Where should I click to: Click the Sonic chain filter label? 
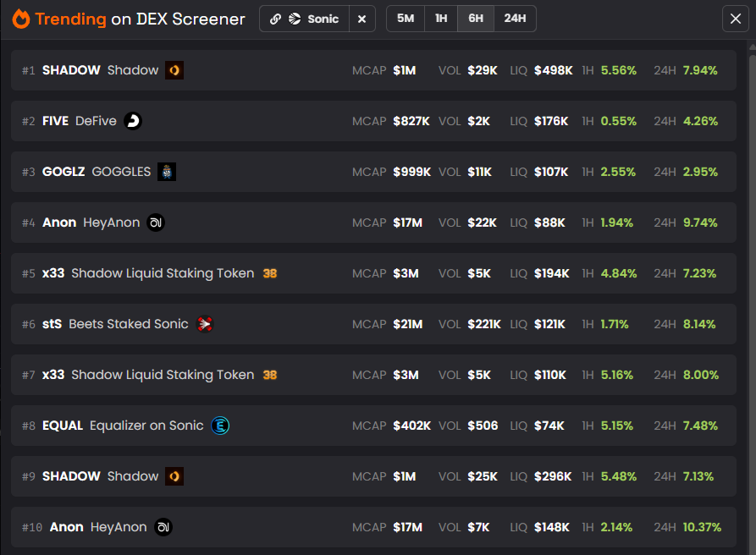[x=323, y=19]
